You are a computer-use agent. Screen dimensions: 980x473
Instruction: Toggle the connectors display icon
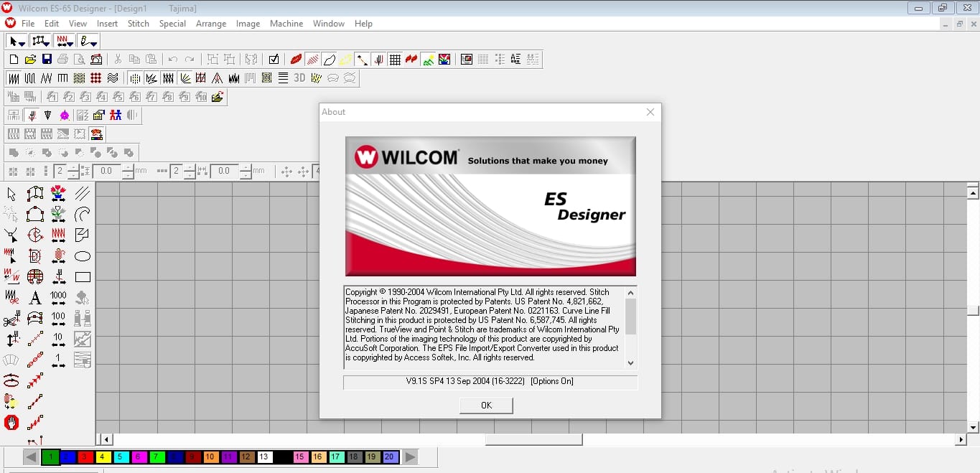click(x=362, y=60)
